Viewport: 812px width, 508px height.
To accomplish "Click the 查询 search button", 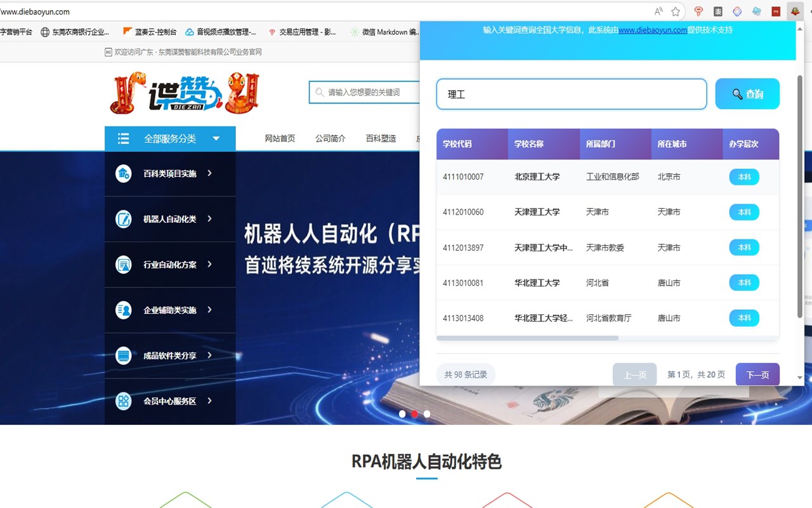I will pyautogui.click(x=747, y=94).
